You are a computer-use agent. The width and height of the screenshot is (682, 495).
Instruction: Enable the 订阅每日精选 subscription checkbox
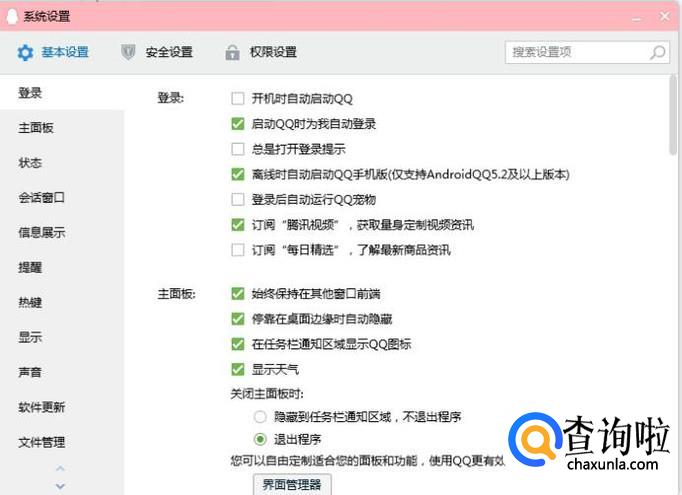coord(238,250)
